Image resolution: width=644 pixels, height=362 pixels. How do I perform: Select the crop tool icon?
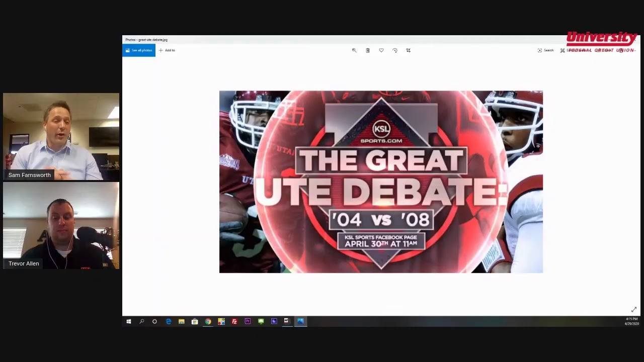(x=409, y=50)
